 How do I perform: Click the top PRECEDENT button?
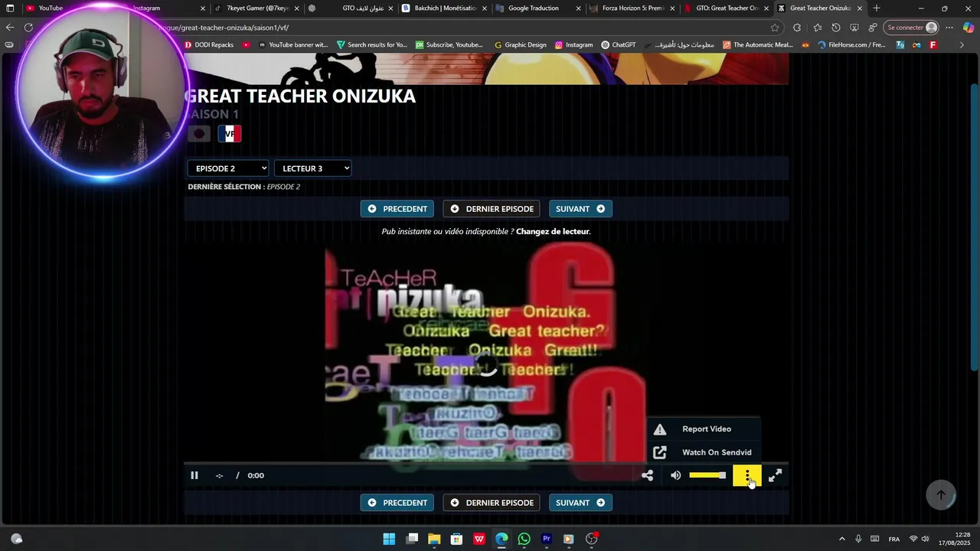point(397,209)
